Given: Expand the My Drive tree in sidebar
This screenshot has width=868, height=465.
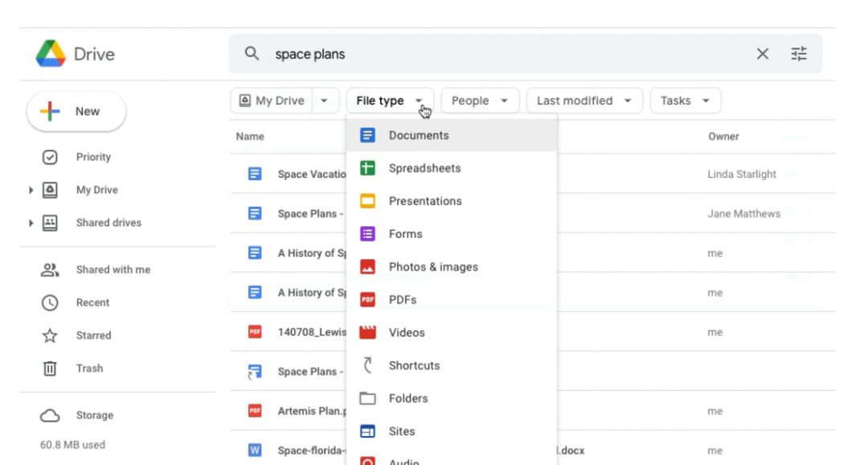Looking at the screenshot, I should tap(31, 191).
